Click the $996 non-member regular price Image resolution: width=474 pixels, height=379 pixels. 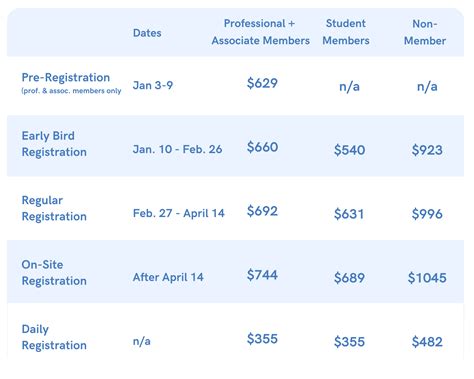tap(427, 214)
